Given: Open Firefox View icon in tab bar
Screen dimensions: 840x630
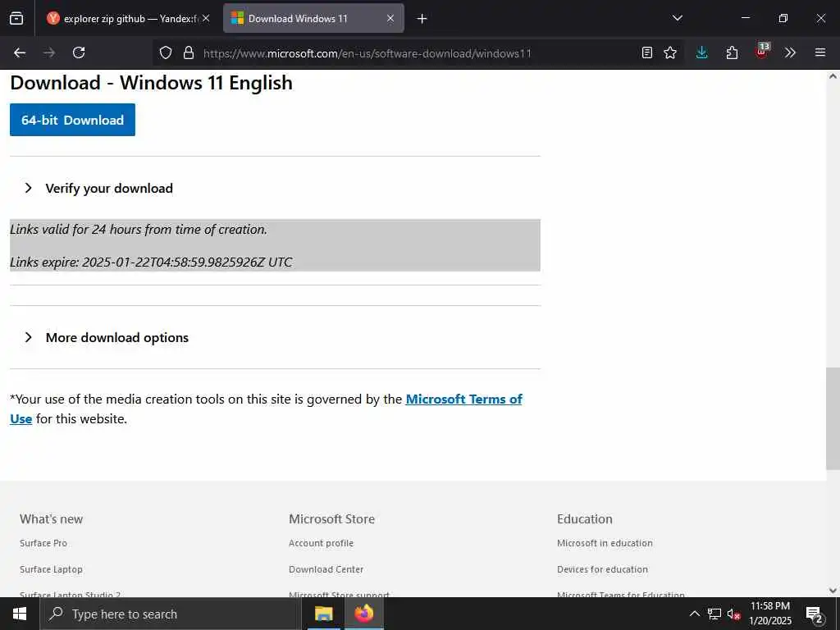Looking at the screenshot, I should [16, 18].
